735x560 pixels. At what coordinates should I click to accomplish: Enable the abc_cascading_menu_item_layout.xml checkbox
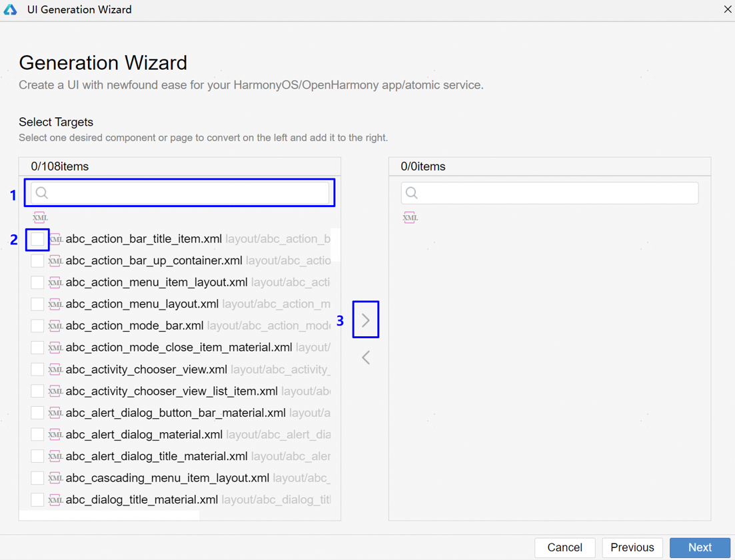click(37, 478)
